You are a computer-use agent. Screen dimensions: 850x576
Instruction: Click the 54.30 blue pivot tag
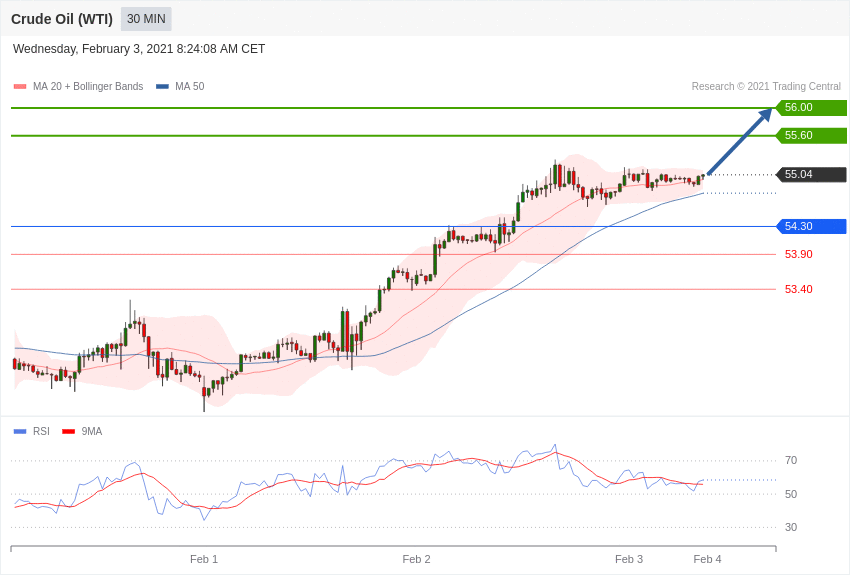[811, 227]
